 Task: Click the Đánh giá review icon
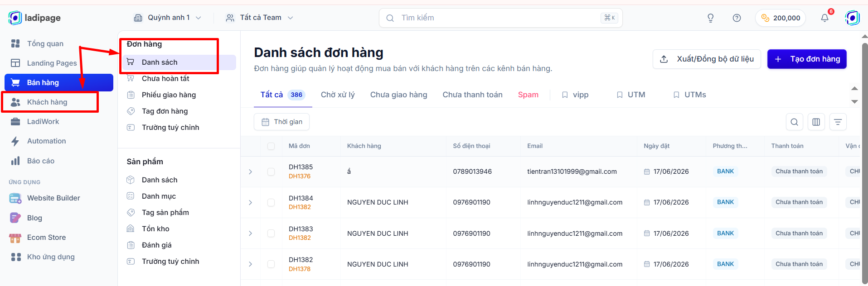[x=131, y=245]
